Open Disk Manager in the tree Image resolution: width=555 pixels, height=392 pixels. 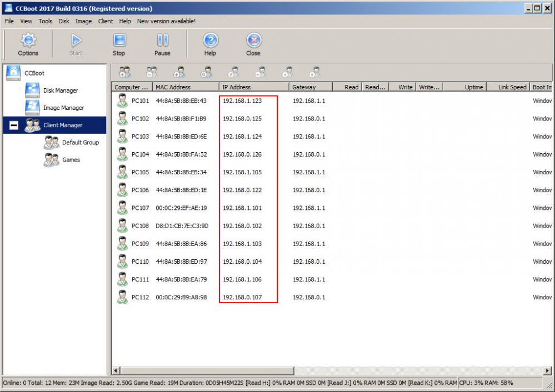point(61,91)
